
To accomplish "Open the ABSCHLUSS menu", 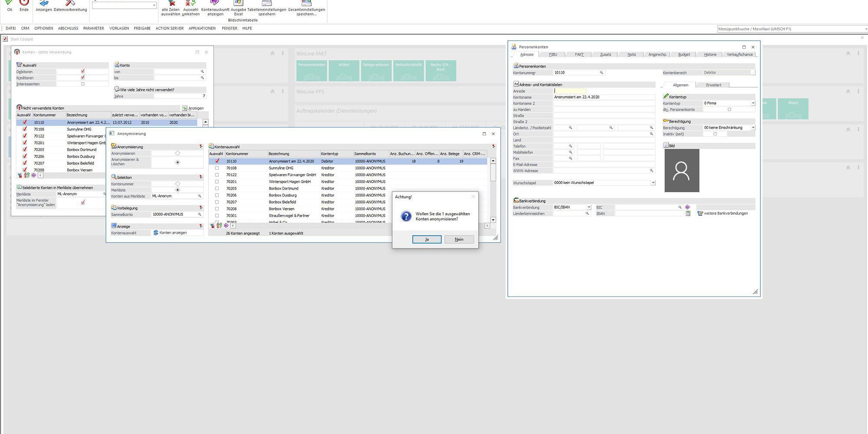I will click(68, 28).
